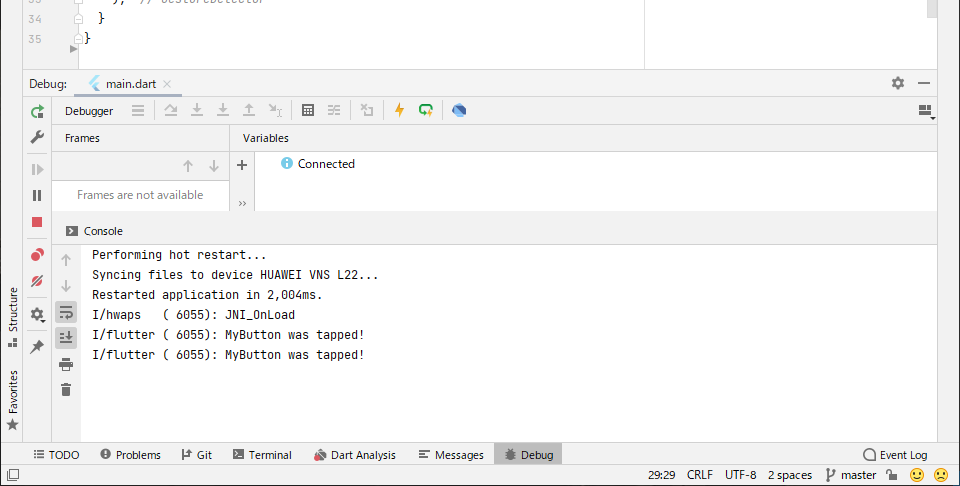Click the Drop Frame icon
Viewport: 960px width, 486px height.
coord(367,110)
